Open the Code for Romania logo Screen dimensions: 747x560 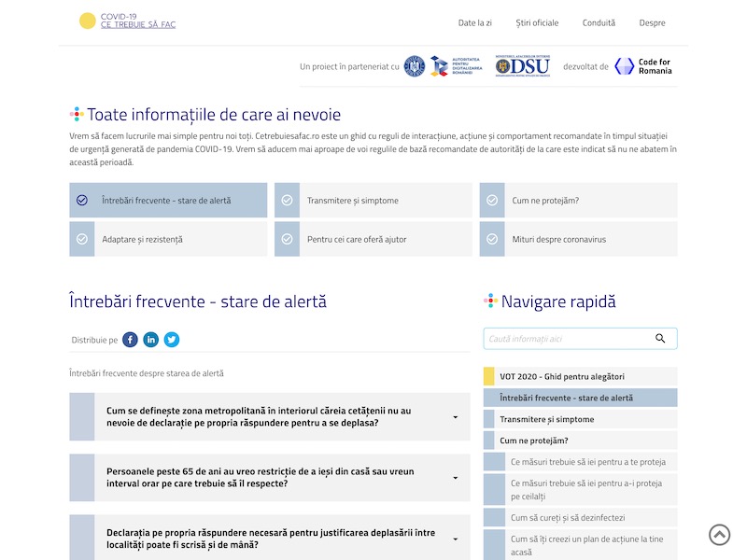pyautogui.click(x=642, y=66)
